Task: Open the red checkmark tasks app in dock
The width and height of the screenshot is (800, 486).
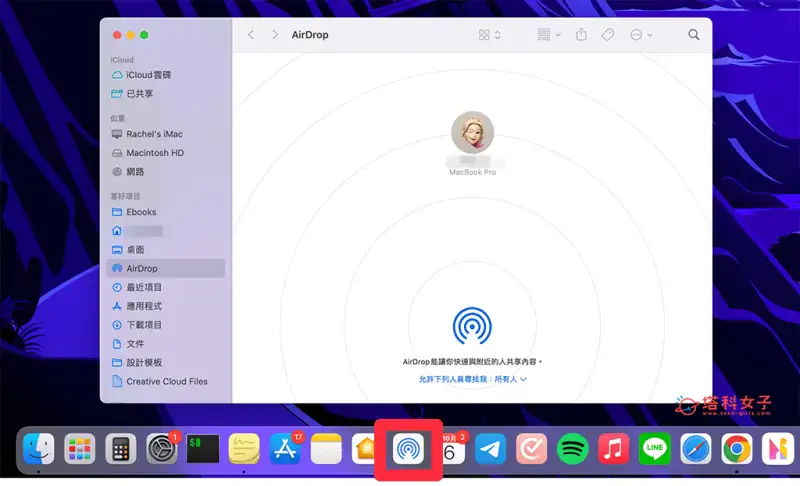Action: point(532,449)
